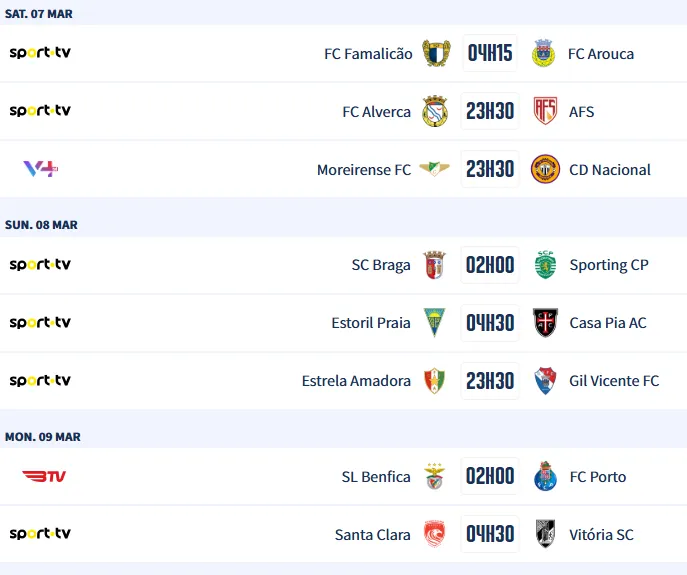Click the Moreirense FC team name
Screen dimensions: 687x575
pos(364,170)
